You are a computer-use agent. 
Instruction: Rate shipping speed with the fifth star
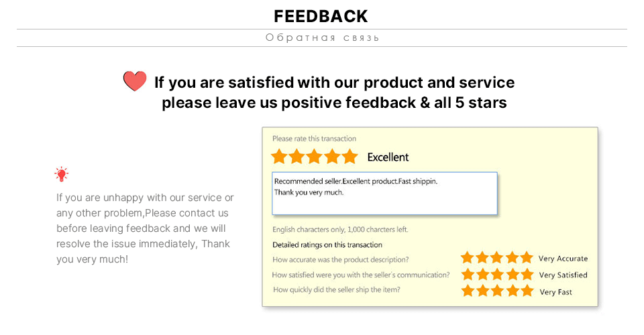pos(527,291)
